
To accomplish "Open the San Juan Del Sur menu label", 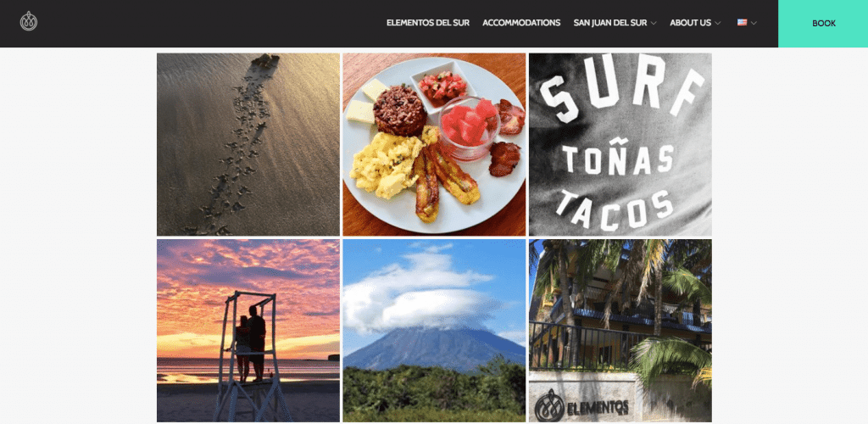I will (610, 23).
